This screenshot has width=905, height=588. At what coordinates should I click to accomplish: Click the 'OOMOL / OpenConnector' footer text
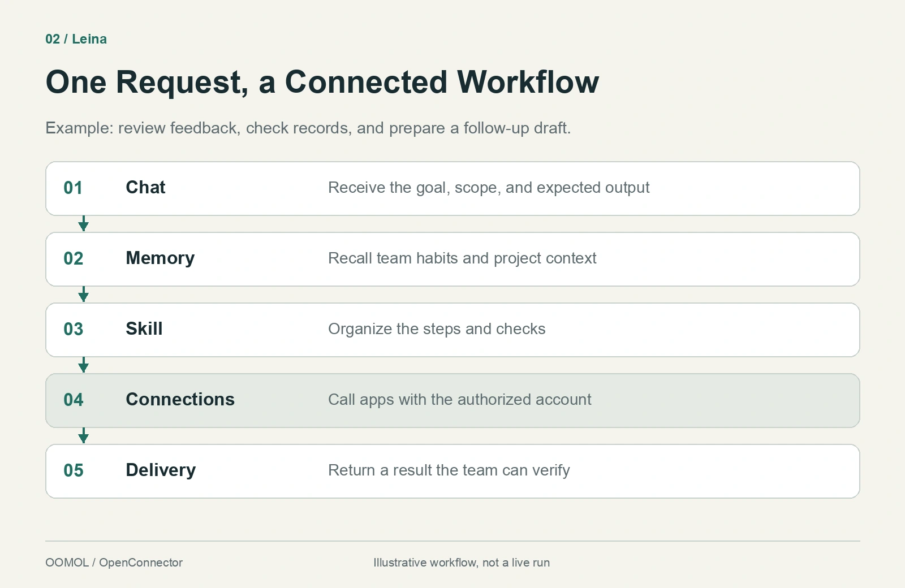pos(114,563)
